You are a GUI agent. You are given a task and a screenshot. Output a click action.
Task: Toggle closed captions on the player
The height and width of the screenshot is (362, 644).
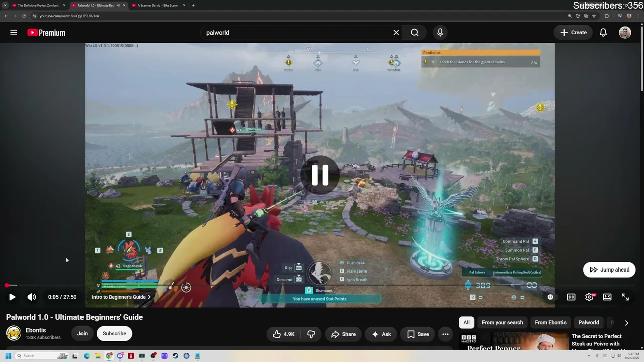coord(571,297)
